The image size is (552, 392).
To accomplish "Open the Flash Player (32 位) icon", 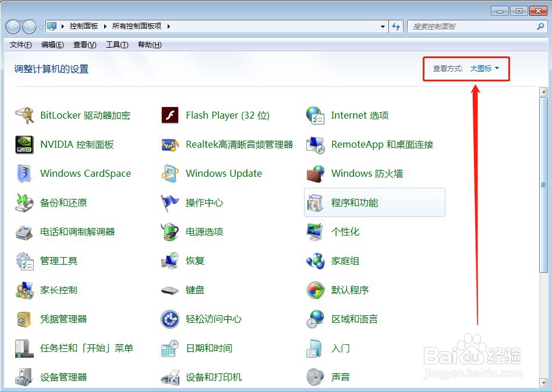I will 169,115.
